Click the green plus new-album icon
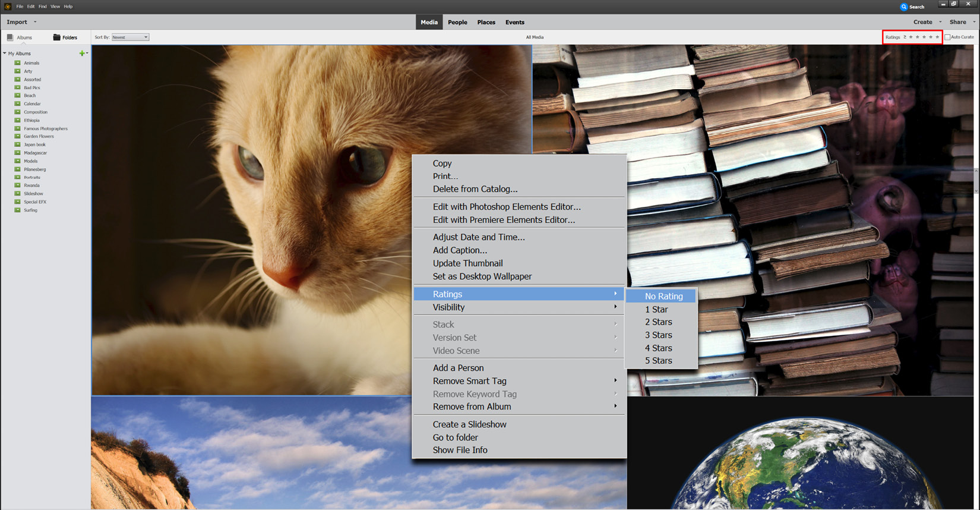The width and height of the screenshot is (980, 510). click(82, 53)
